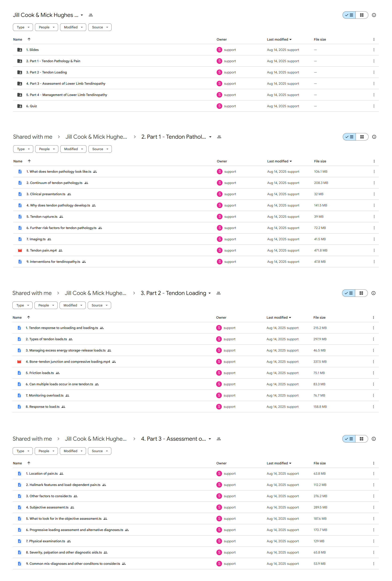392x581 pixels.
Task: Go to 'Shared with me' in Part 3 breadcrumb
Action: 32,439
